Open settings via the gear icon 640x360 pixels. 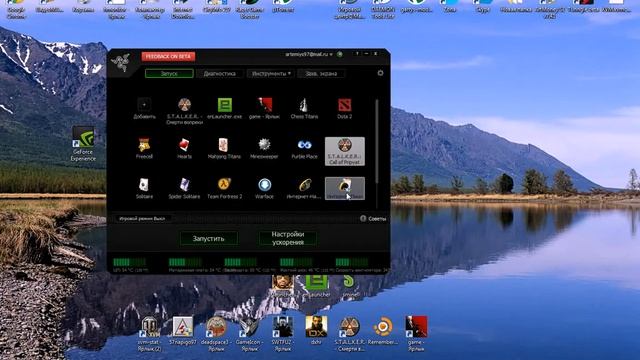point(380,73)
